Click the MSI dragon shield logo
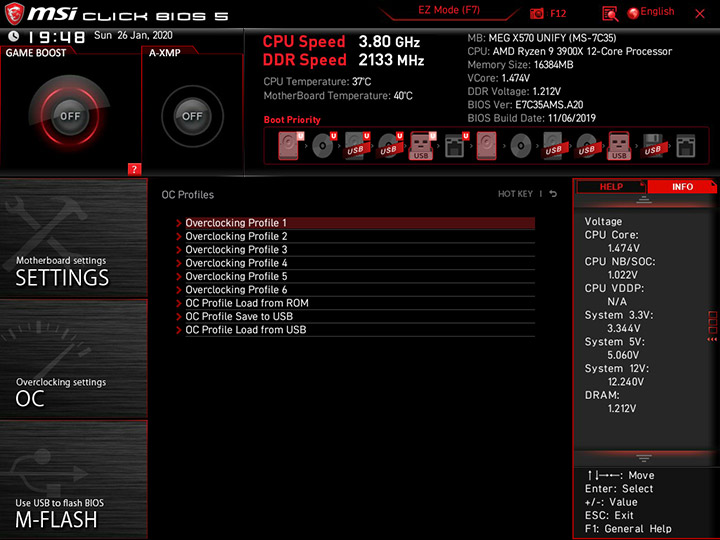 tap(14, 13)
